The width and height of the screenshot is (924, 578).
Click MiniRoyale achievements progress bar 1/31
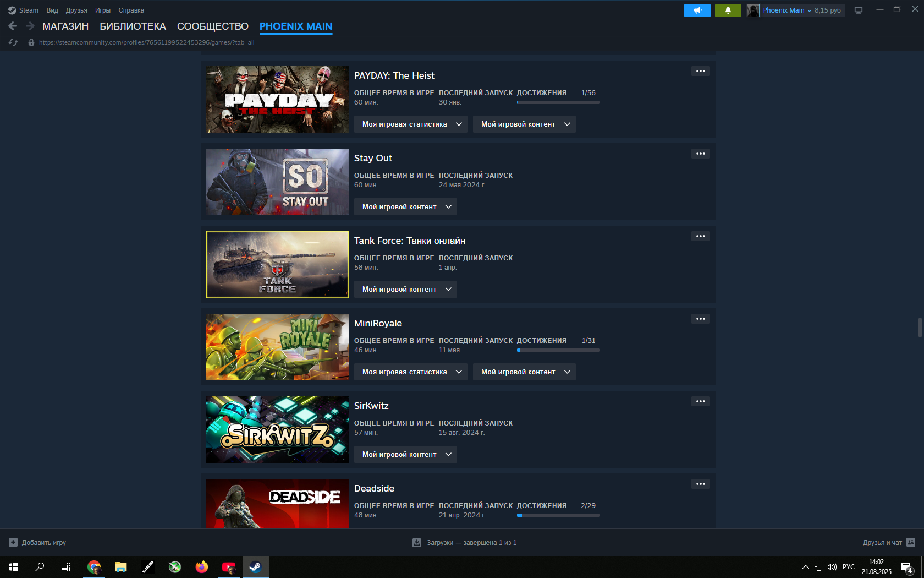[558, 350]
